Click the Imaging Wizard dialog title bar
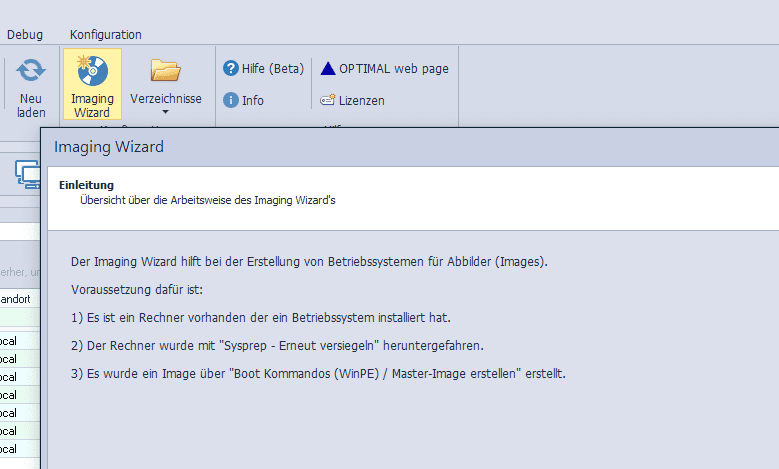The image size is (779, 469). pyautogui.click(x=400, y=147)
